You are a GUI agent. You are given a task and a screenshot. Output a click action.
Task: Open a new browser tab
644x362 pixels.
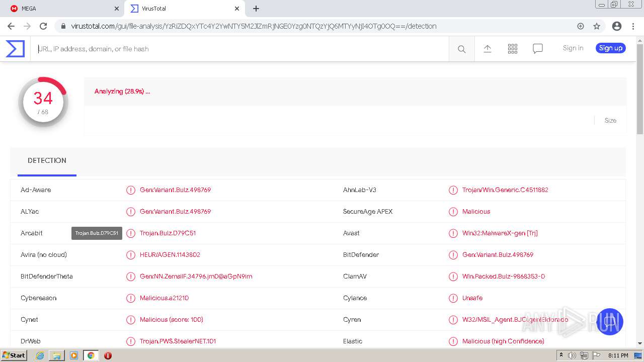[x=256, y=9]
